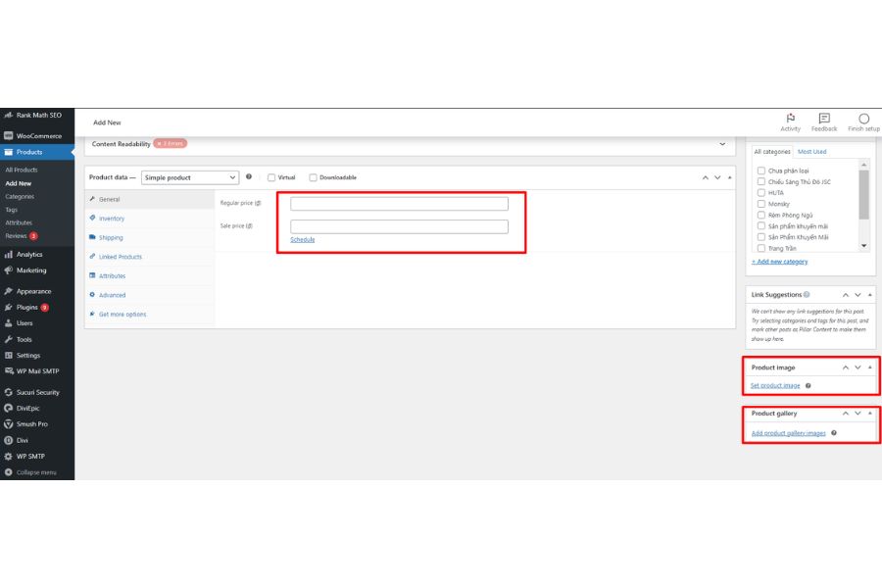Select the Inventory tab in Product data
Image resolution: width=882 pixels, height=588 pixels.
coord(112,219)
